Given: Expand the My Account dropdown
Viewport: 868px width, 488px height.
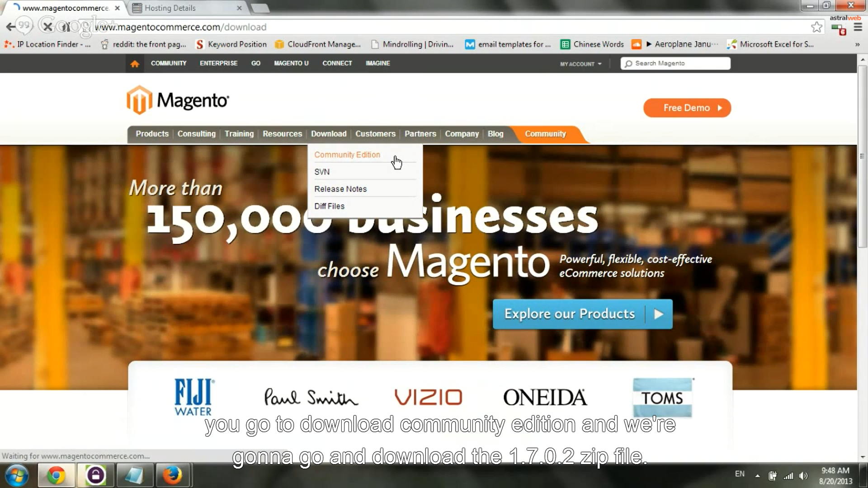Looking at the screenshot, I should pos(580,64).
